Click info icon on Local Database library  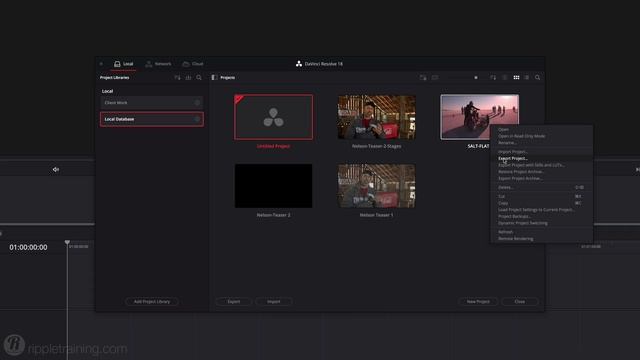[197, 119]
